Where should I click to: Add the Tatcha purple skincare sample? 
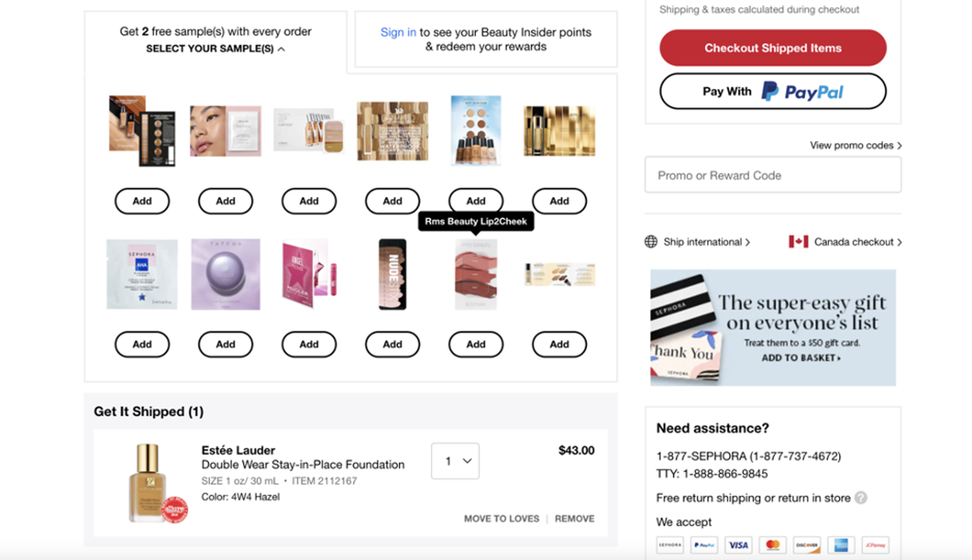[x=225, y=344]
